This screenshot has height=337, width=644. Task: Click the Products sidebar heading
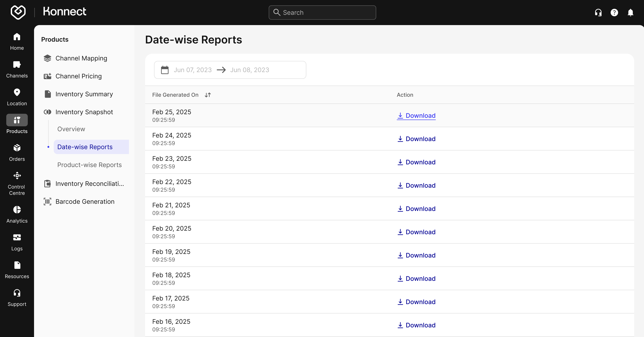[x=55, y=39]
